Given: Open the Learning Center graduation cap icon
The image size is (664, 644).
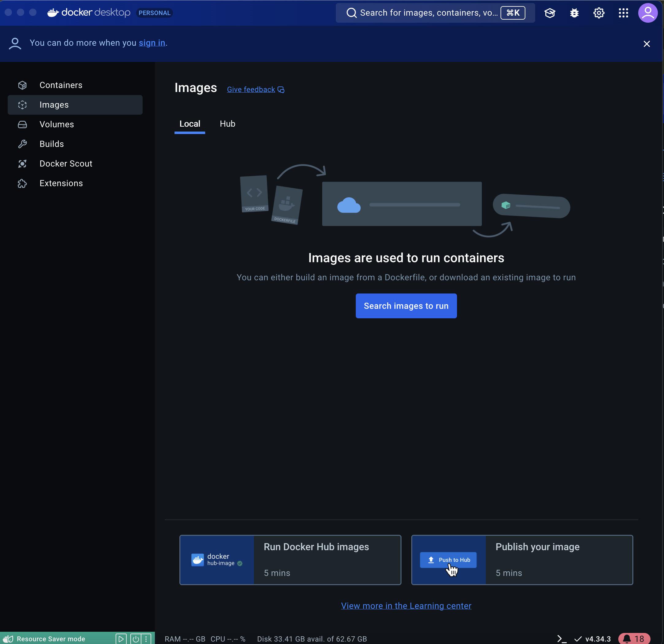Looking at the screenshot, I should point(550,13).
